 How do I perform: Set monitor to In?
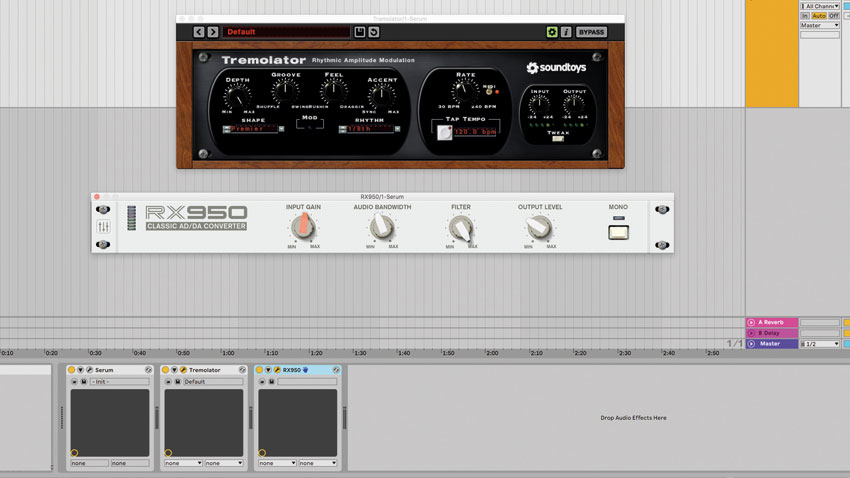[805, 16]
